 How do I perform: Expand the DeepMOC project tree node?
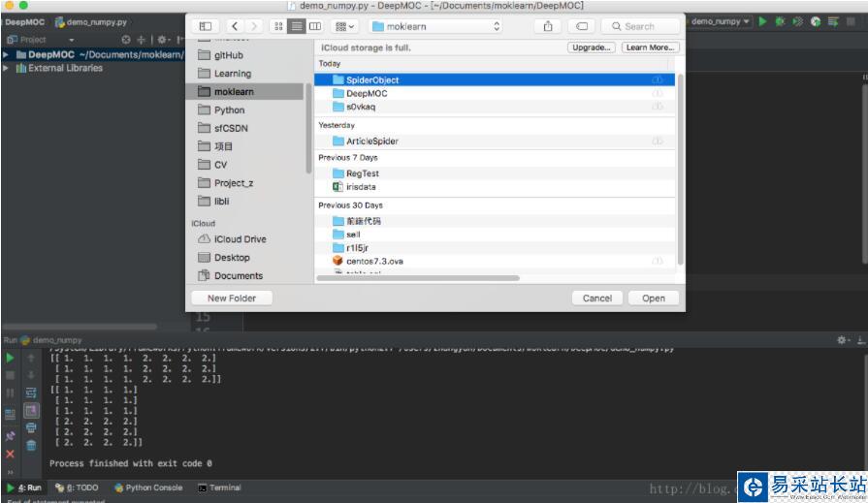coord(6,55)
